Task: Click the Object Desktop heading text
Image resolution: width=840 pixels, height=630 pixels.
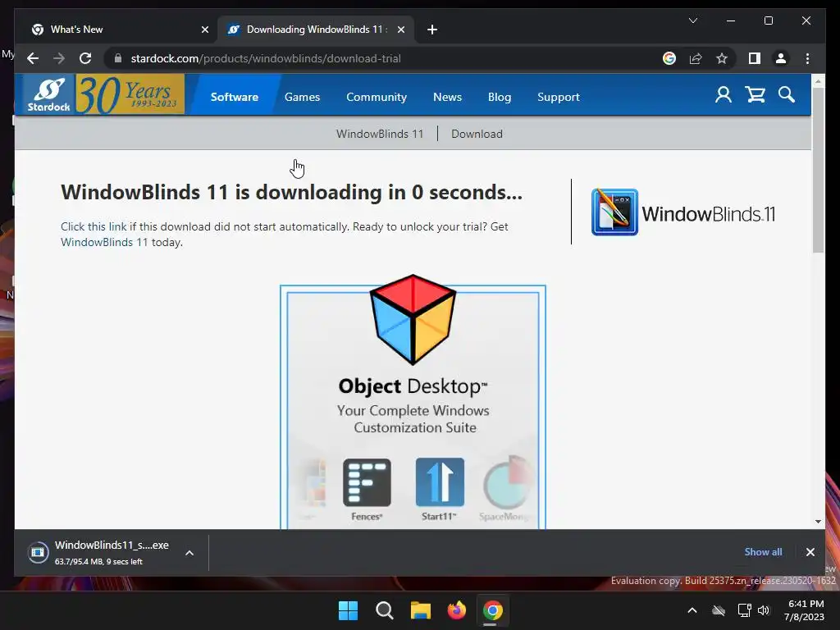Action: [x=413, y=386]
